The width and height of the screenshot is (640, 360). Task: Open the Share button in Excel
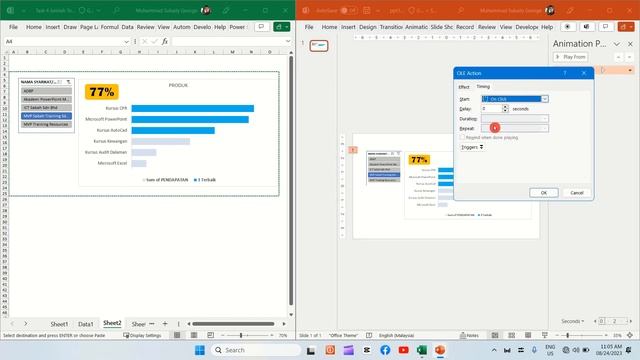click(x=282, y=27)
